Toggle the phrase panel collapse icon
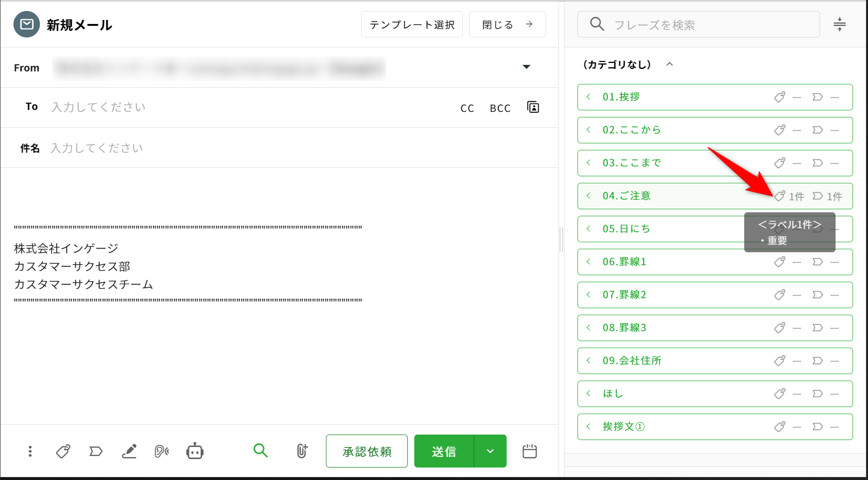The width and height of the screenshot is (868, 480). pos(840,24)
